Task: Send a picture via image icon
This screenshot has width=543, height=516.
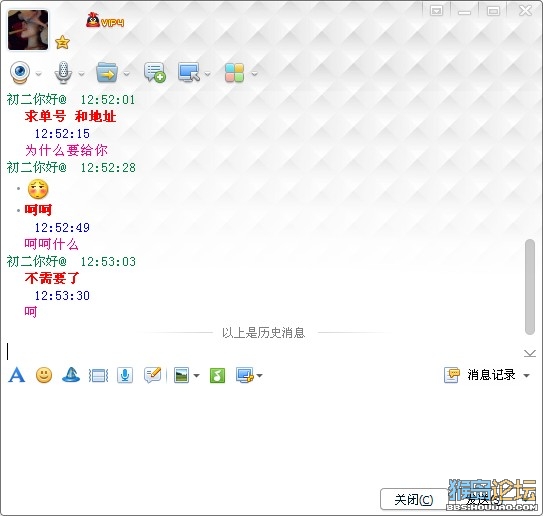Action: pos(182,375)
